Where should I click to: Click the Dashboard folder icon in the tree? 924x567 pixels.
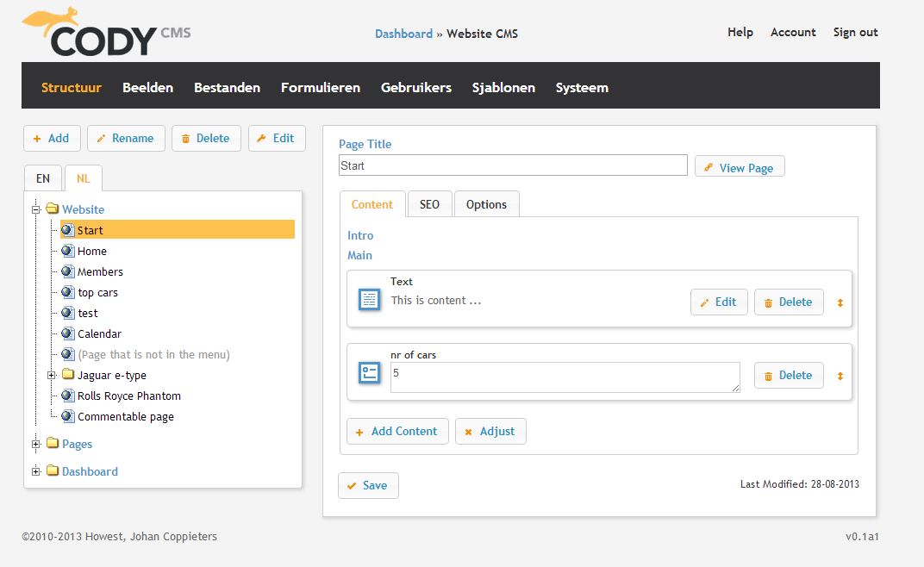tap(53, 470)
